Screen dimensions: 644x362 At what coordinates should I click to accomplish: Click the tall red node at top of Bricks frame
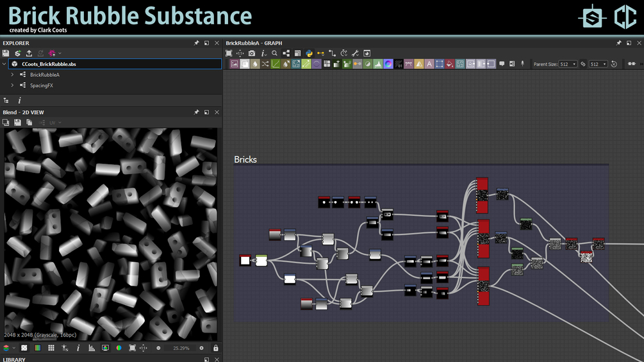click(x=482, y=195)
